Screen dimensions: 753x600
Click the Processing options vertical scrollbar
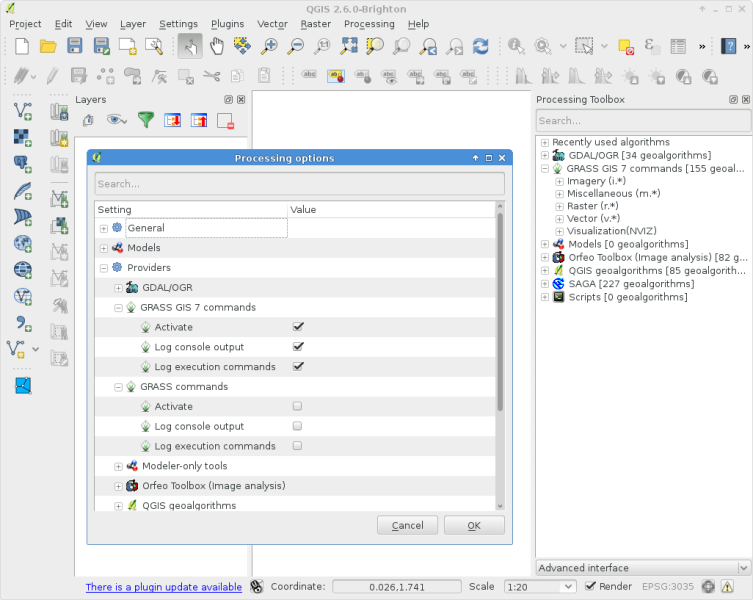(500, 311)
